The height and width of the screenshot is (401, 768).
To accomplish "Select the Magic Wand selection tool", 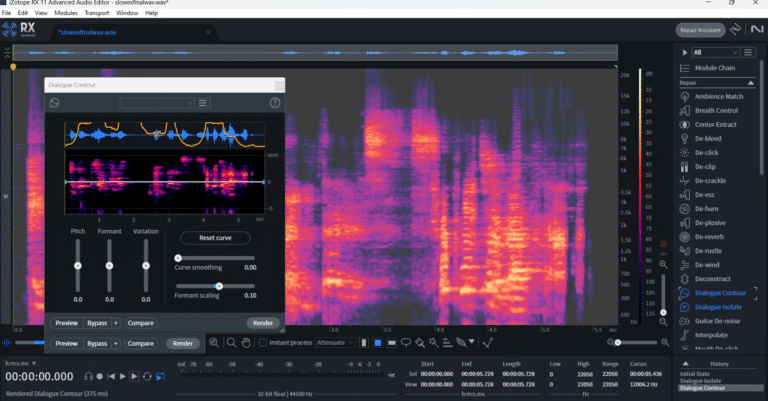I will point(433,343).
